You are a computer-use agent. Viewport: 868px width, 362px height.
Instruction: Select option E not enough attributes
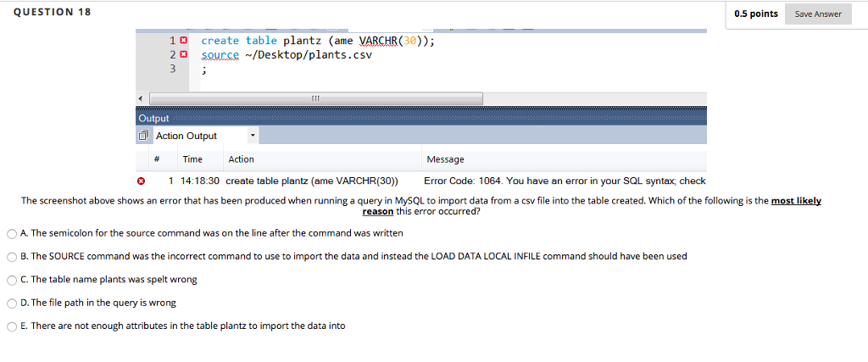(12, 326)
